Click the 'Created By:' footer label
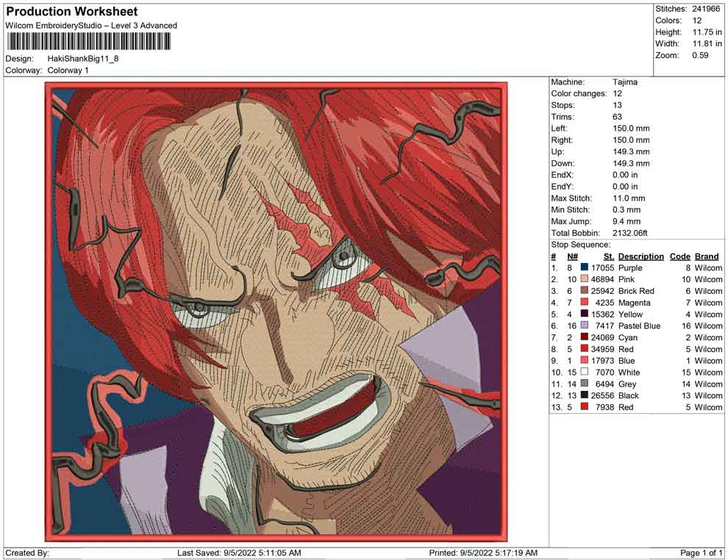The width and height of the screenshot is (728, 560). coord(27,553)
